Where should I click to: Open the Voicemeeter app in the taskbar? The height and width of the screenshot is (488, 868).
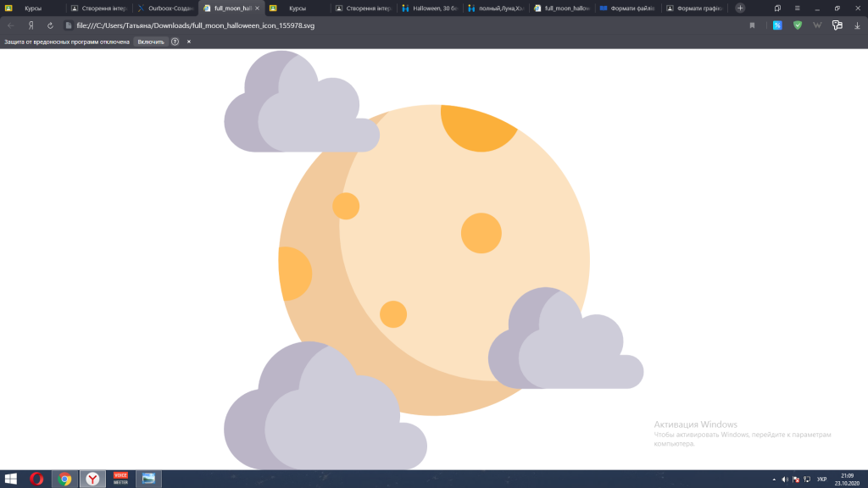(x=120, y=479)
